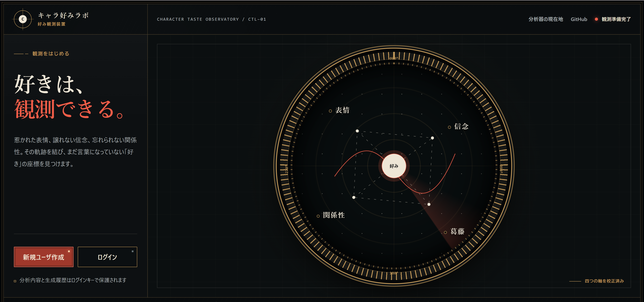Click the 000° tick at the dial top

(394, 58)
